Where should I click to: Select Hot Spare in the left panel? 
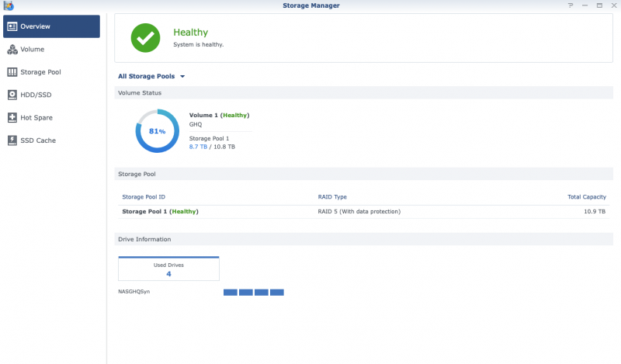[x=36, y=118]
